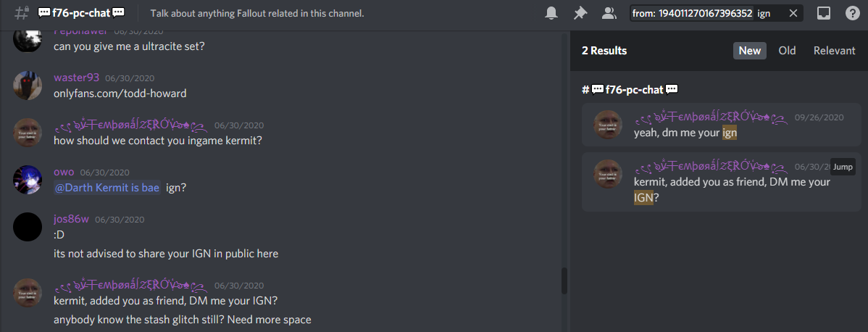868x332 pixels.
Task: Click username jos86w
Action: [71, 219]
